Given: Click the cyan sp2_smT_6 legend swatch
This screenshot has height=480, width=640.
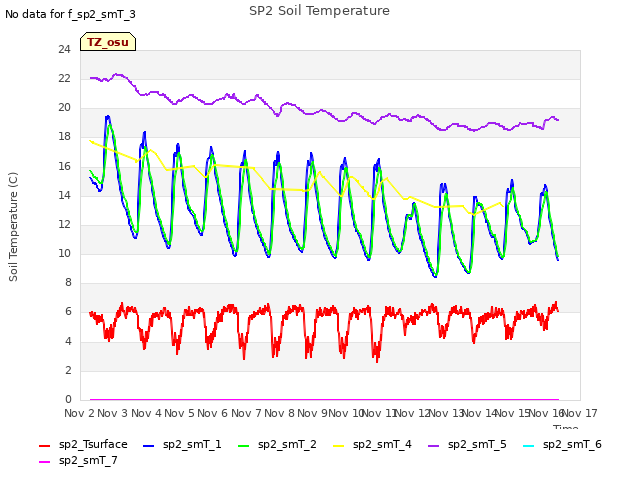Looking at the screenshot, I should pyautogui.click(x=529, y=446).
